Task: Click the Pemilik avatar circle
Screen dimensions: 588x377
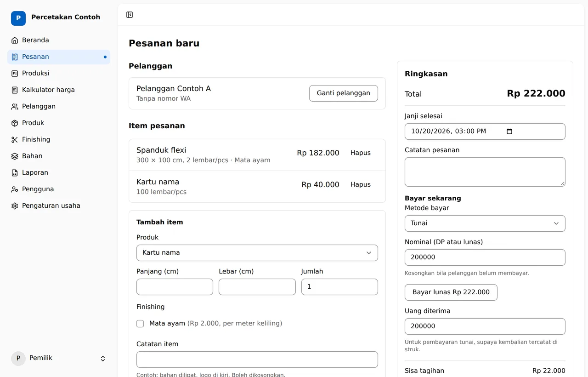Action: point(18,359)
